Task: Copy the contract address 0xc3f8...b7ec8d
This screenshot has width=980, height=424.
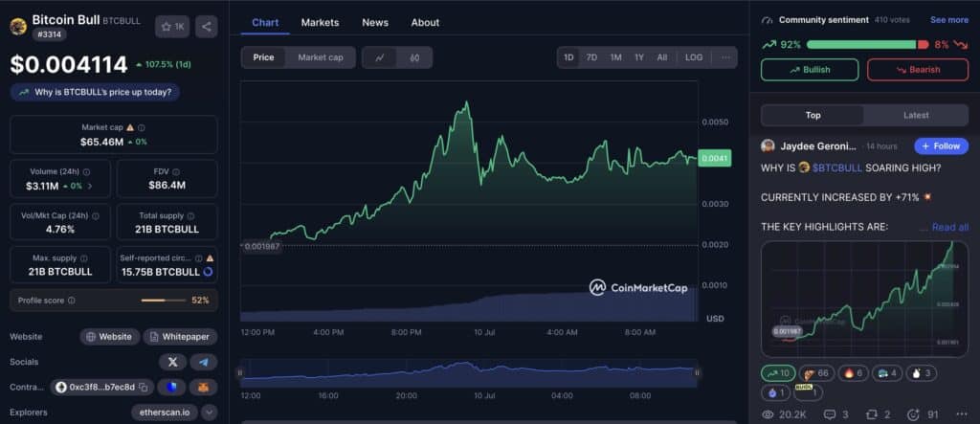Action: 144,387
